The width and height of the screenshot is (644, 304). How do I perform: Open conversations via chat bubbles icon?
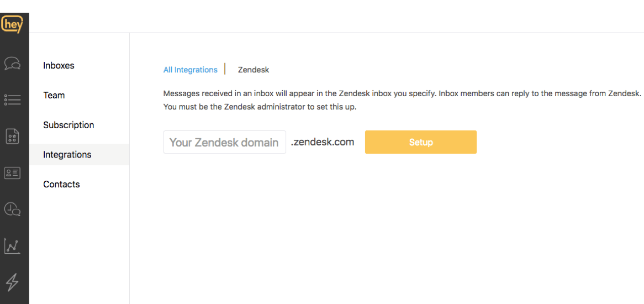(x=12, y=64)
